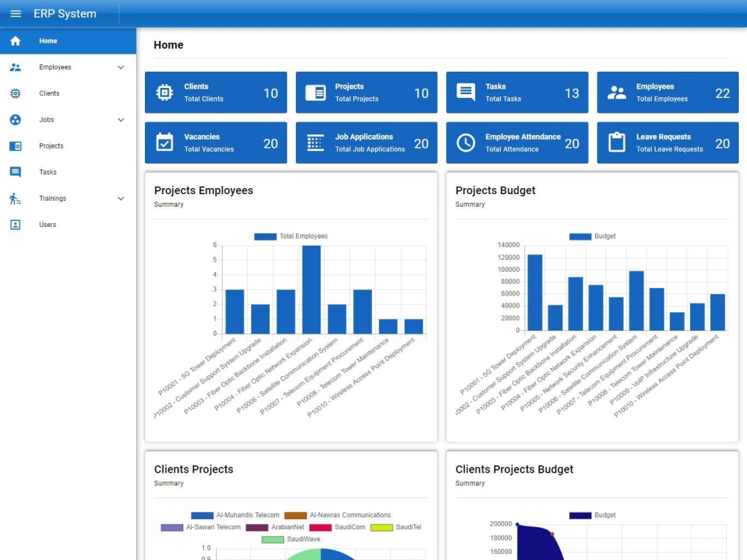Click the Projects panel icon in sidebar
747x560 pixels.
15,146
